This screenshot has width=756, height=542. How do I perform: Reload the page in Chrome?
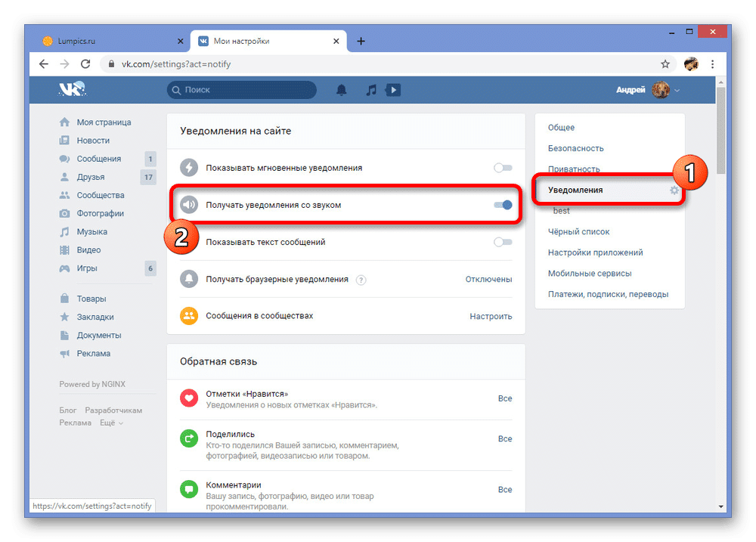85,64
